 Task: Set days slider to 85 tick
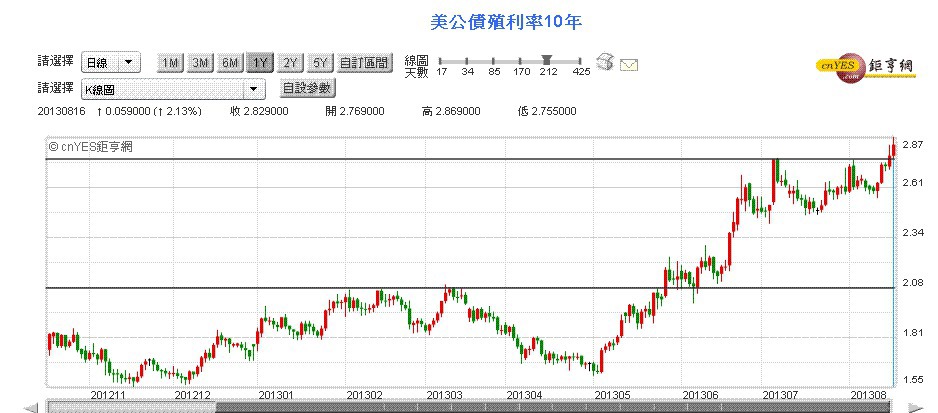pyautogui.click(x=493, y=61)
